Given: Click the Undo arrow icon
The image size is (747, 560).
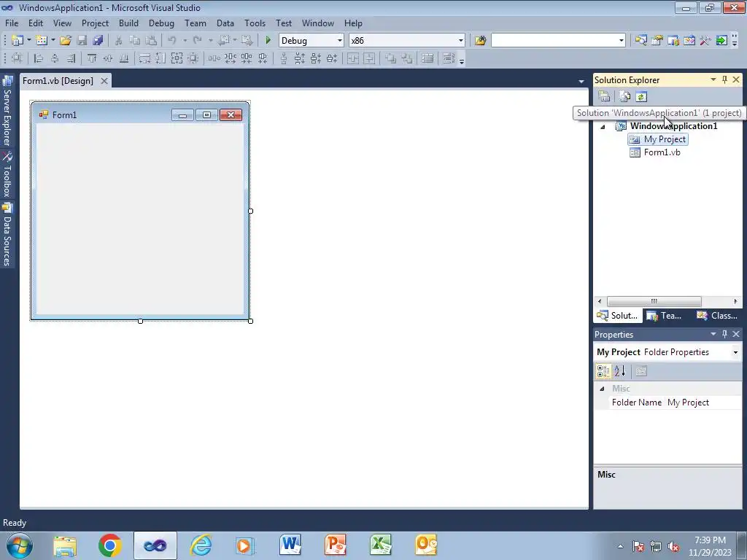Looking at the screenshot, I should point(172,41).
